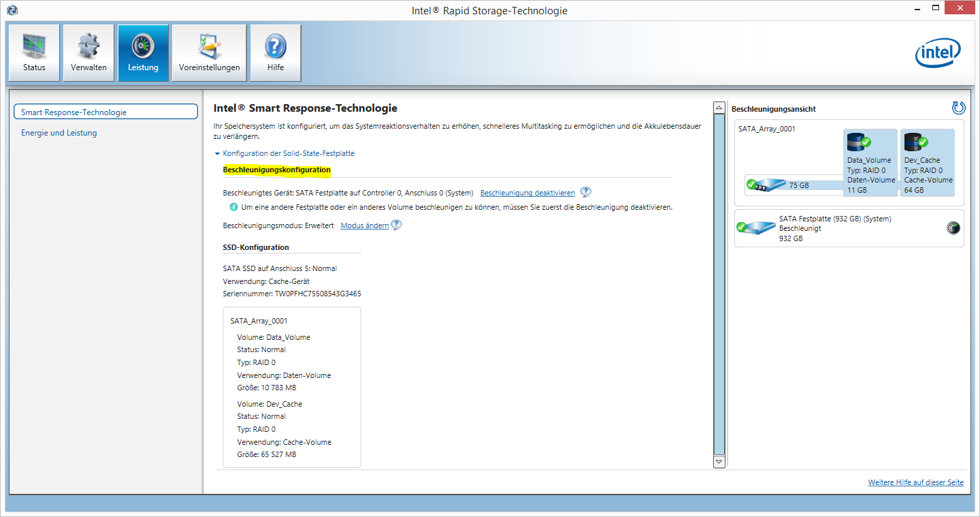Image resolution: width=980 pixels, height=517 pixels.
Task: Select the Leistung tab
Action: [x=143, y=53]
